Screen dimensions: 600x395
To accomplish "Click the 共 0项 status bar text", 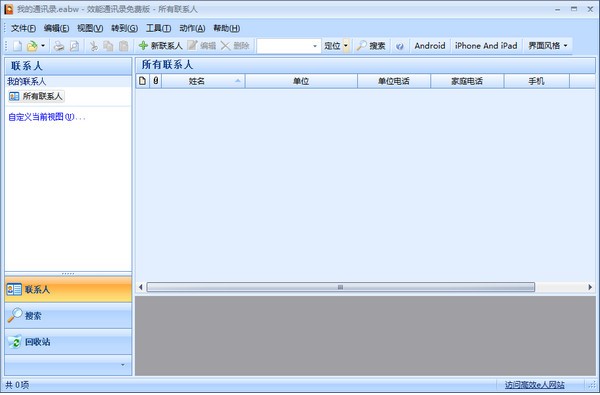I will [17, 385].
